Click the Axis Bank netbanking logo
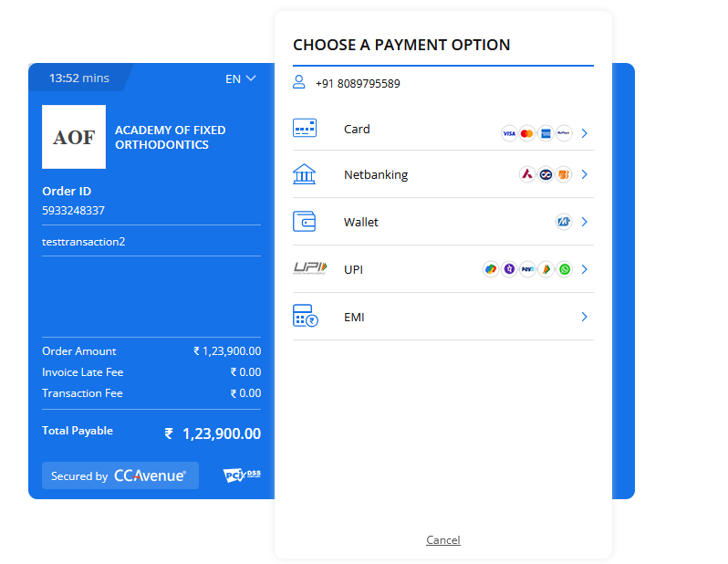Viewport: 728px width, 564px height. [x=527, y=174]
